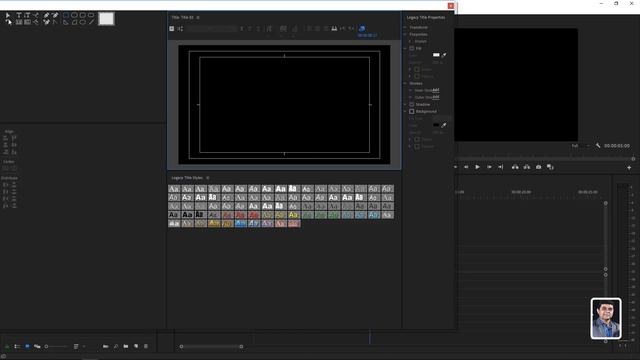Apply the yellow Aa style thumbnail
The width and height of the screenshot is (640, 360).
point(293,215)
